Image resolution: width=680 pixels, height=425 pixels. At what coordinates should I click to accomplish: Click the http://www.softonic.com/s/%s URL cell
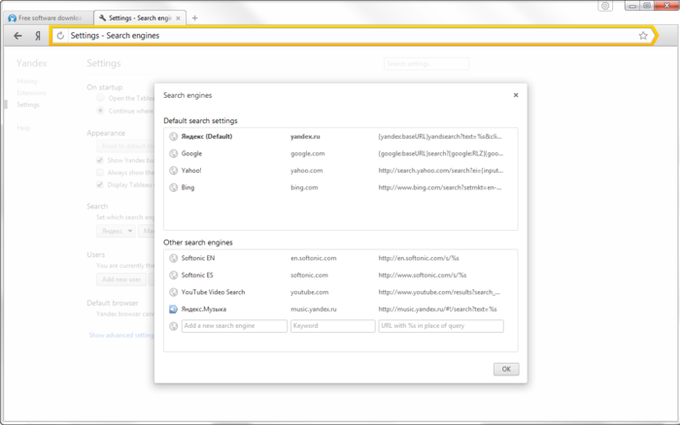pyautogui.click(x=422, y=275)
